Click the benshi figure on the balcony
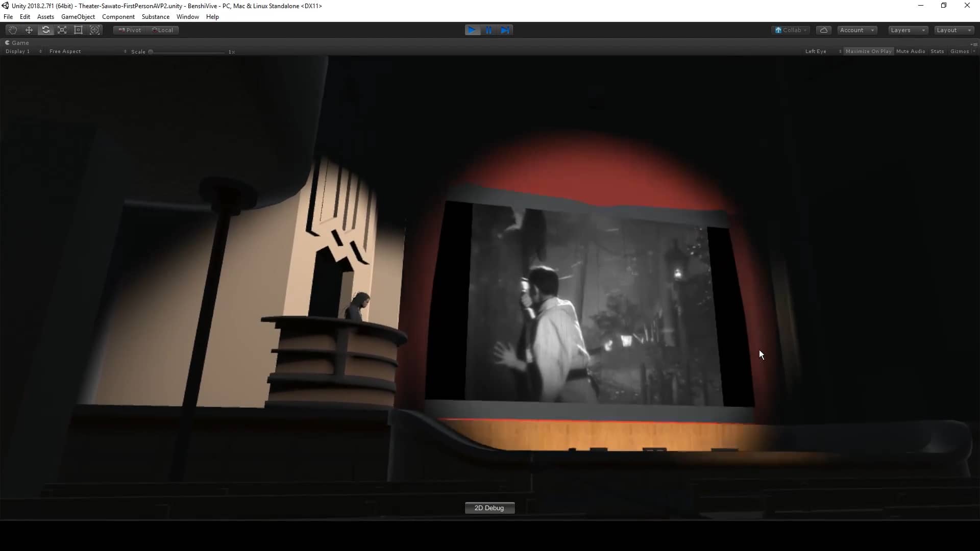This screenshot has width=980, height=551. (358, 306)
